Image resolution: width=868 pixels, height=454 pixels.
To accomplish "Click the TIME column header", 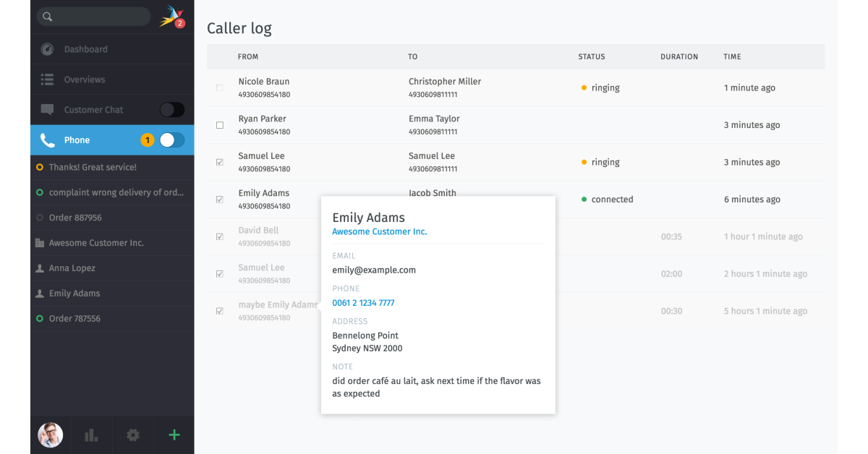I will [732, 56].
